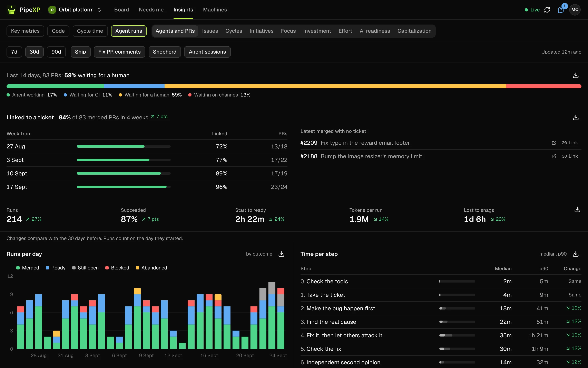Toggle the Shepherd filter

tap(165, 52)
